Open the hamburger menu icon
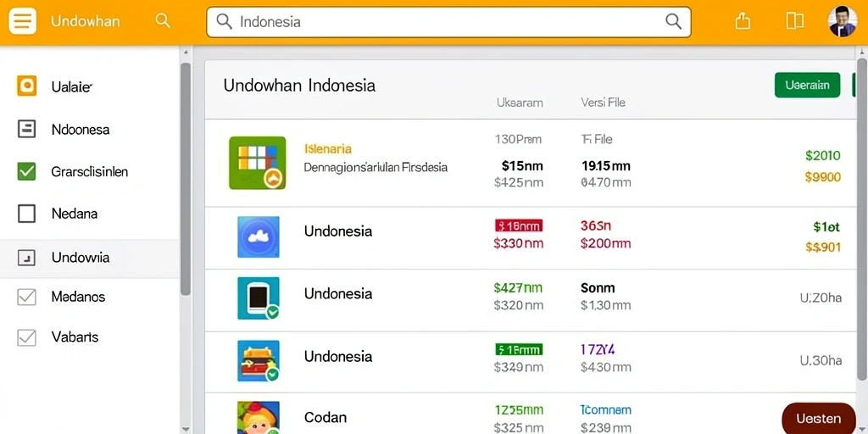 [x=22, y=21]
